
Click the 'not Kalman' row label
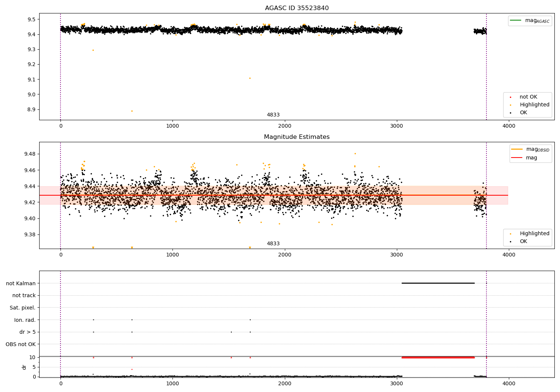(21, 283)
